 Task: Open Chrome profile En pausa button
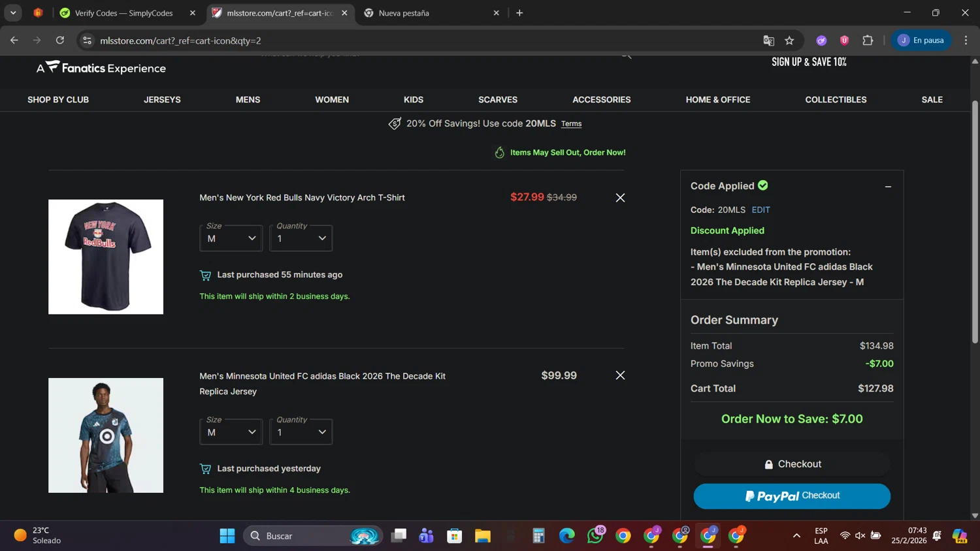point(921,40)
